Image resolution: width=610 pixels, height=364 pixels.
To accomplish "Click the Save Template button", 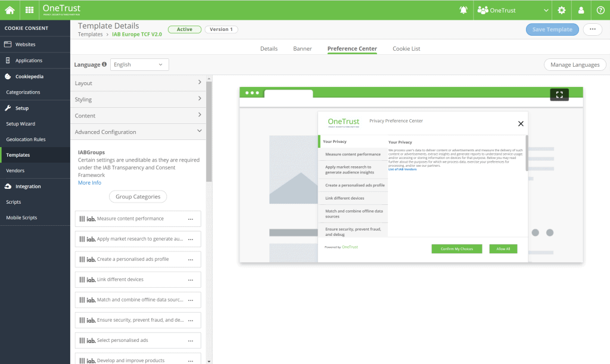I will [x=552, y=29].
